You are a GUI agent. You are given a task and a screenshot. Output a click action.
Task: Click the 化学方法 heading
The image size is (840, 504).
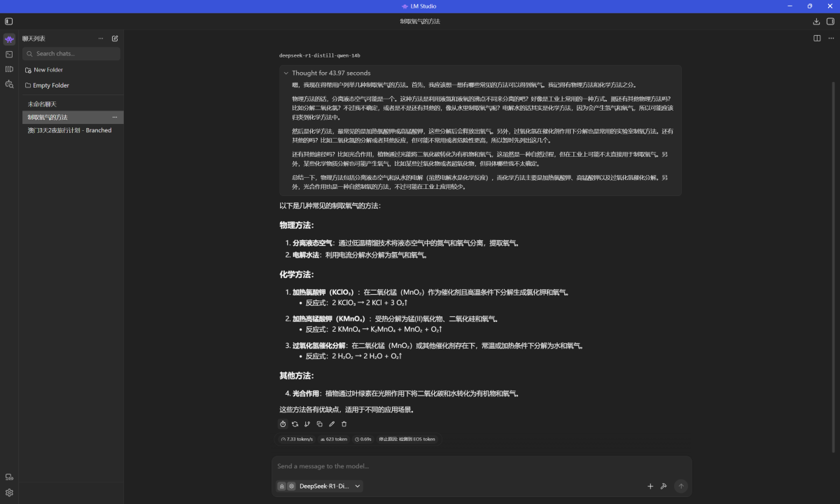[x=297, y=274]
